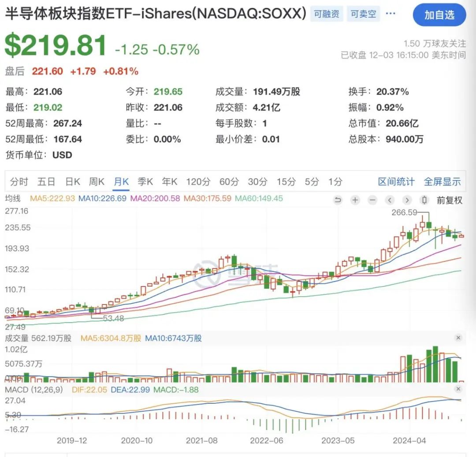Select the 周K tab
Screen dimensions: 476x457
click(97, 182)
